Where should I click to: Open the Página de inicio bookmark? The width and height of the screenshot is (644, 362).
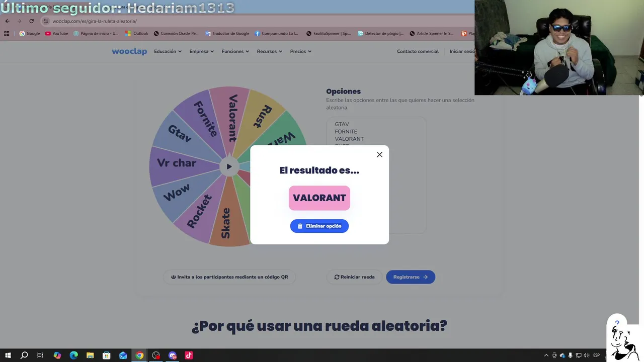point(96,34)
